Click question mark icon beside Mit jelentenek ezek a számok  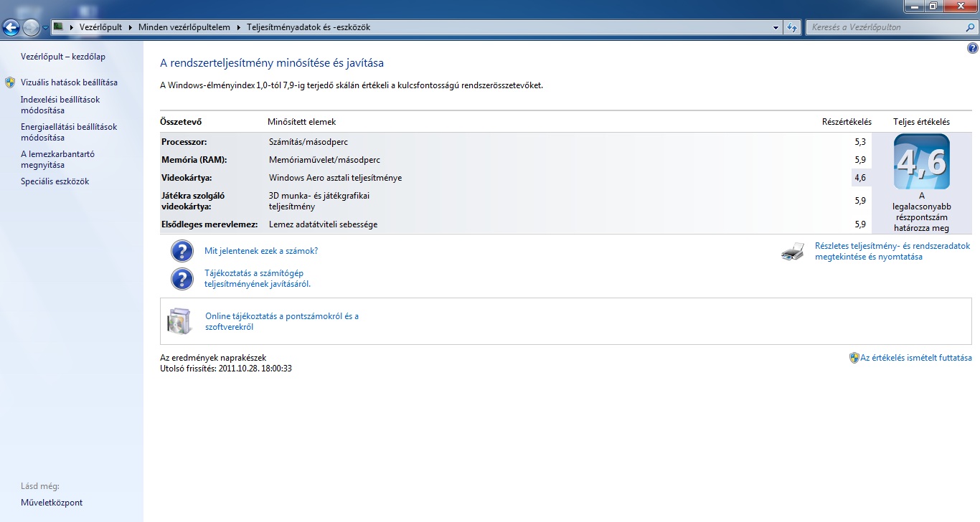click(x=182, y=251)
